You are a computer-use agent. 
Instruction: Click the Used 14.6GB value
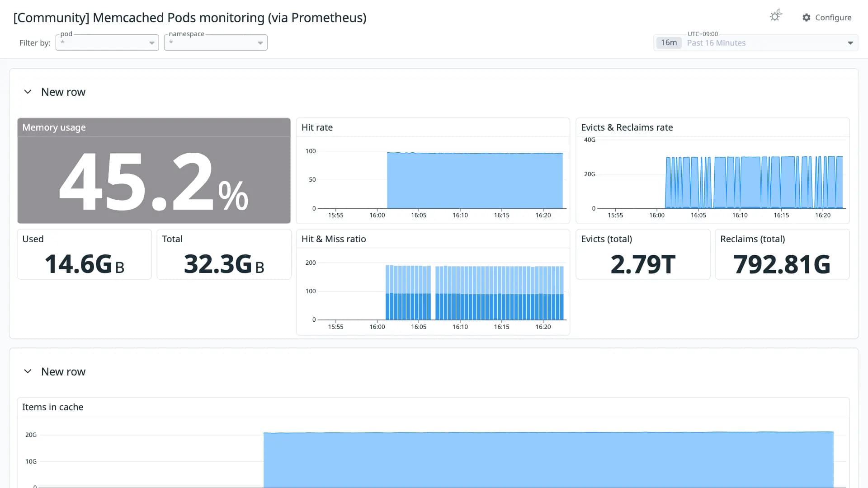click(x=85, y=264)
